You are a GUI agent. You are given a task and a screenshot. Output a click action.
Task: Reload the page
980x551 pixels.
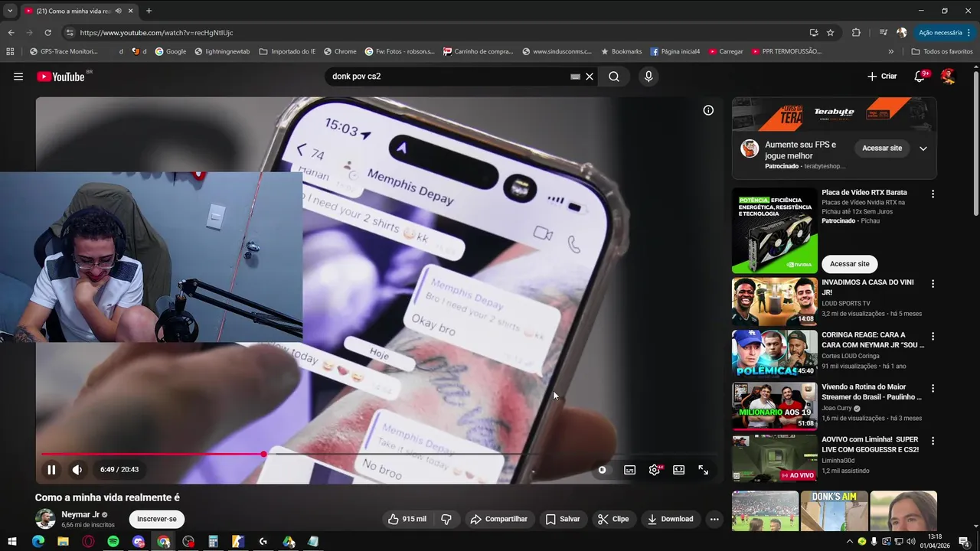click(47, 33)
